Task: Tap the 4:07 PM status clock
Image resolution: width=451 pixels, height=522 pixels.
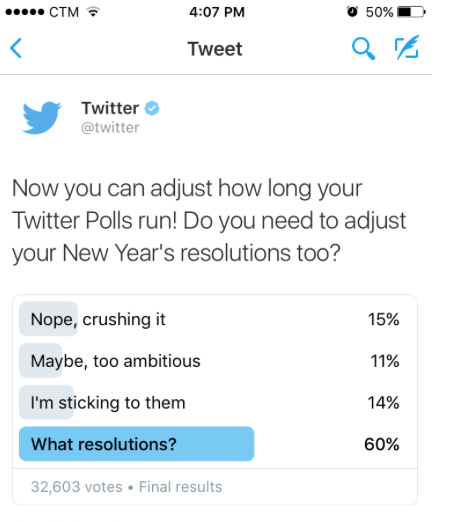Action: click(x=217, y=12)
